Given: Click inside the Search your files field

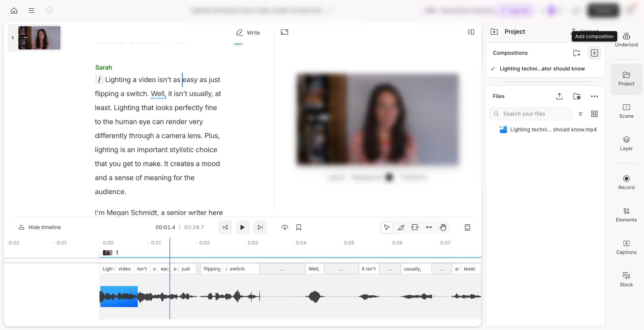Looking at the screenshot, I should tap(530, 114).
